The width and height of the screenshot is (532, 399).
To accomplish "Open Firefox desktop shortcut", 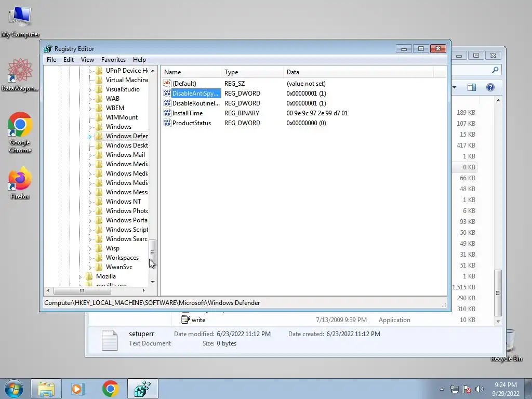I will click(20, 183).
